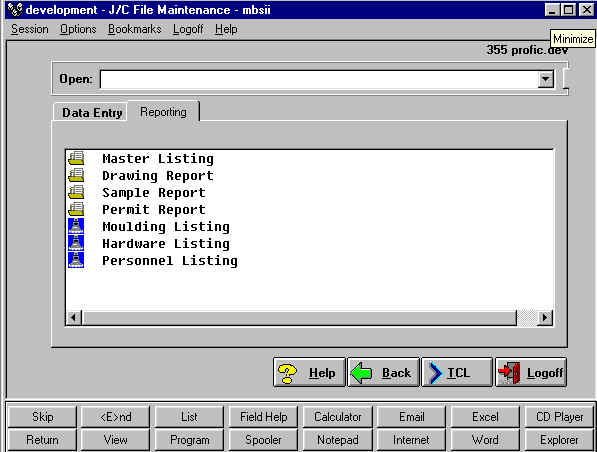Click the Moulding Listing blue icon
Screen dimensions: 597x452
76,226
